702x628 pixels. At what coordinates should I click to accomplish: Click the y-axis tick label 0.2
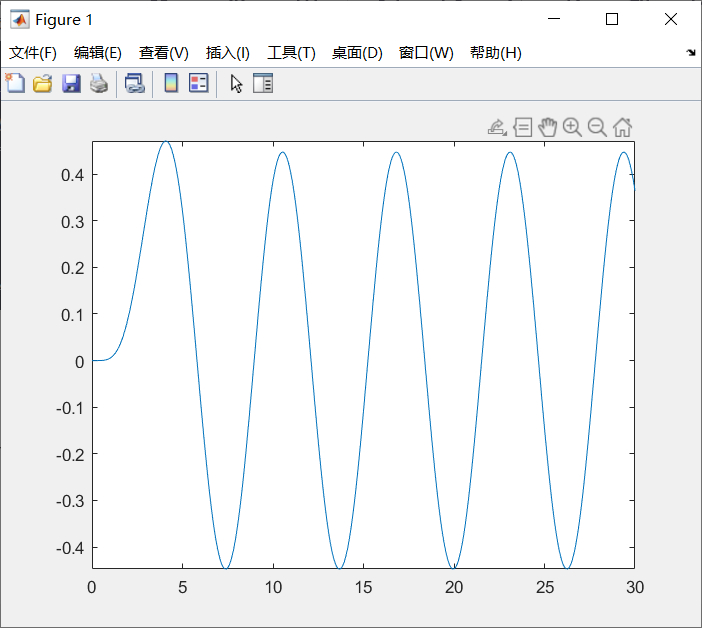pyautogui.click(x=73, y=268)
